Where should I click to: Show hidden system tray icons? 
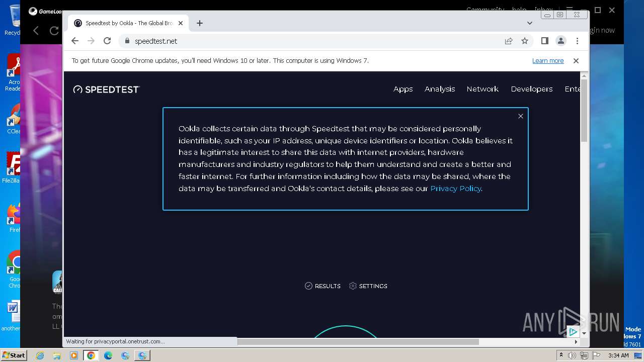tap(561, 355)
